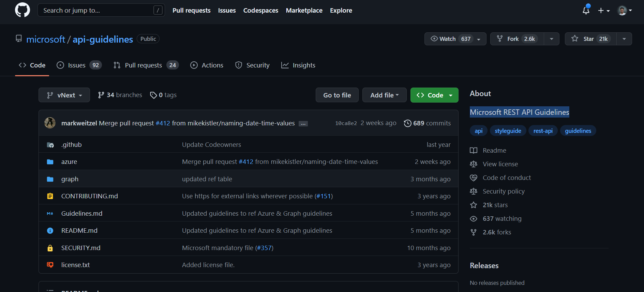Select the Actions tab
This screenshot has width=644, height=292.
(x=207, y=65)
